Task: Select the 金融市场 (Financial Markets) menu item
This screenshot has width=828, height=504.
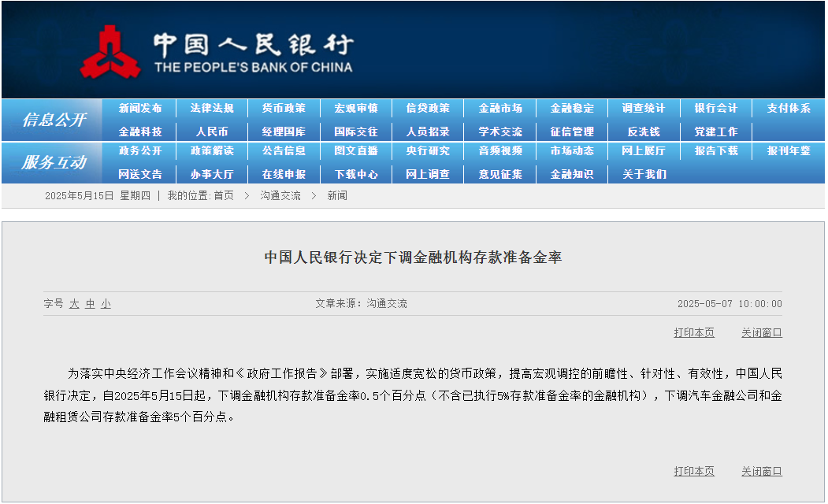Action: pyautogui.click(x=499, y=109)
